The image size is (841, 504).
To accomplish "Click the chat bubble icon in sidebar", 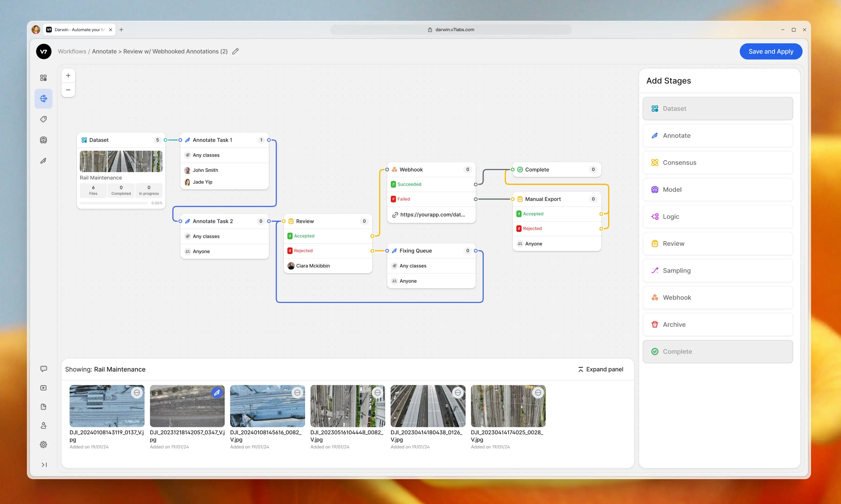I will 44,369.
